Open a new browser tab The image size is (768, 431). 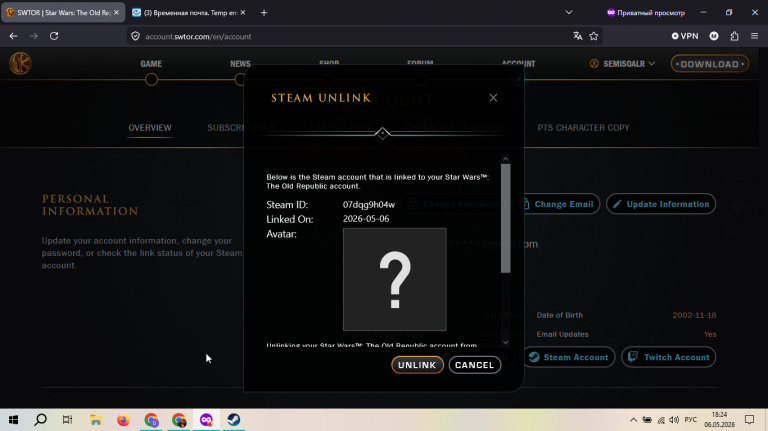point(264,13)
